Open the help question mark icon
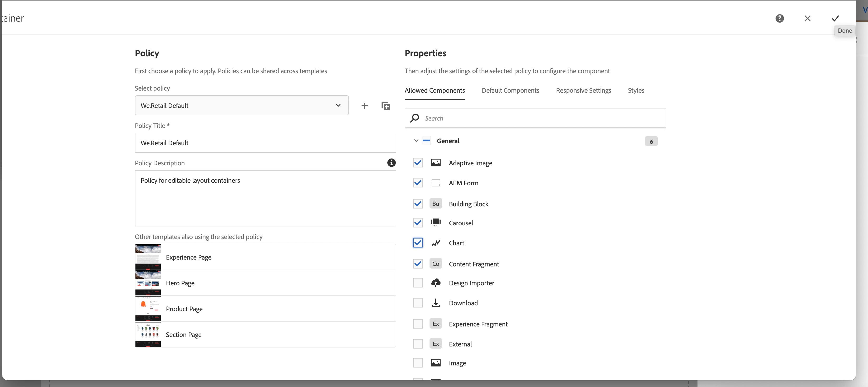 779,18
